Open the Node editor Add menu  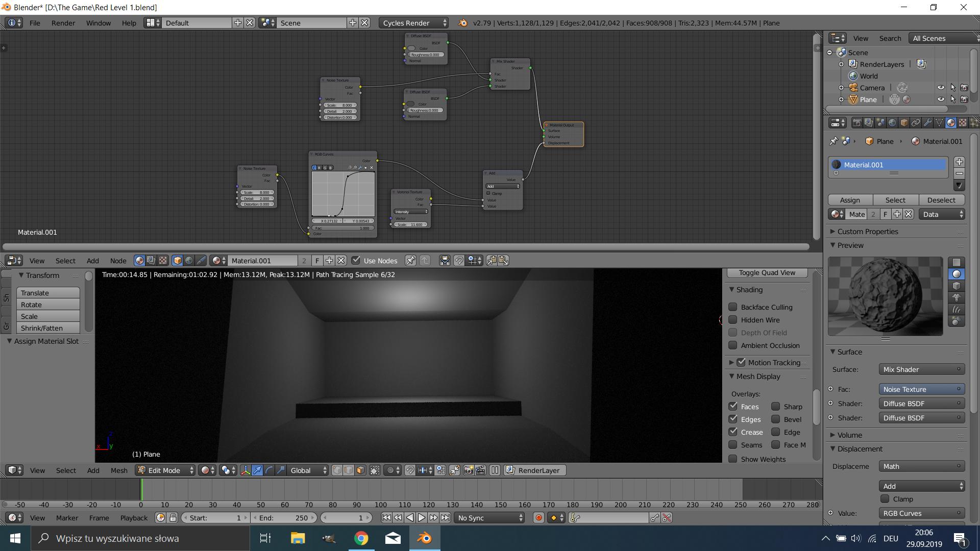coord(91,260)
